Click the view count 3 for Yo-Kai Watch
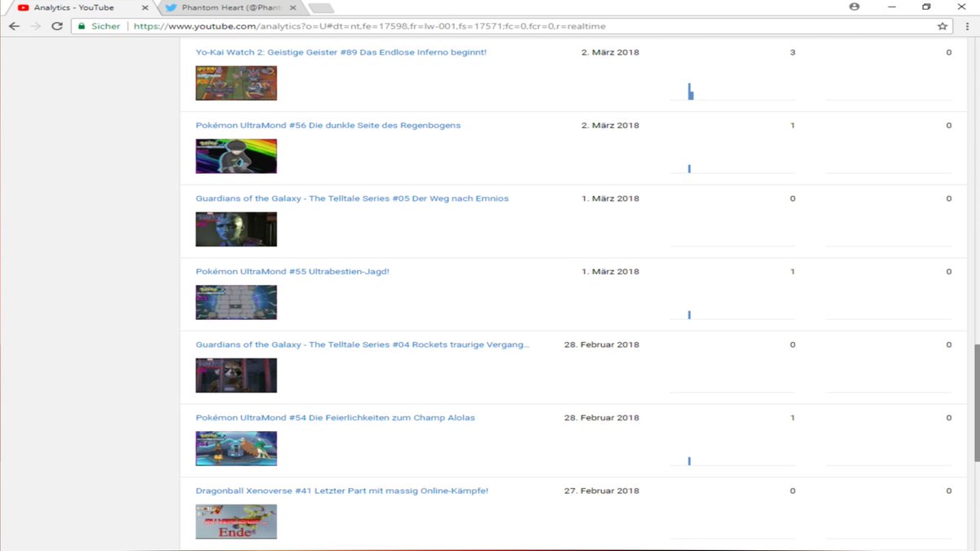Screen dimensions: 980x551 click(792, 52)
